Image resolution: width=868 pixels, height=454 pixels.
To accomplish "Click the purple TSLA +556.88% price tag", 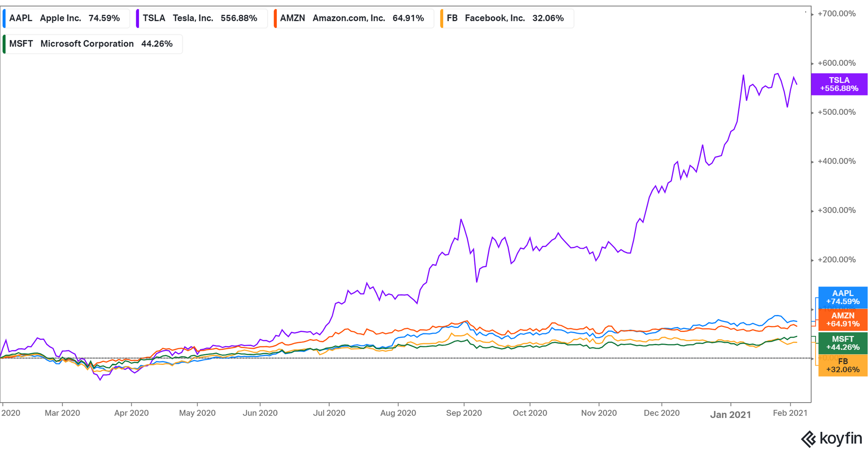I will pyautogui.click(x=839, y=84).
